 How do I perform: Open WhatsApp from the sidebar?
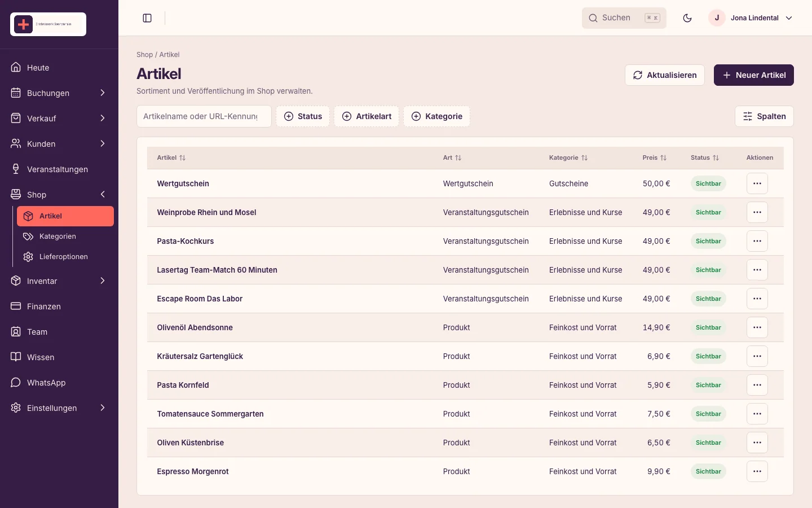[x=59, y=383]
